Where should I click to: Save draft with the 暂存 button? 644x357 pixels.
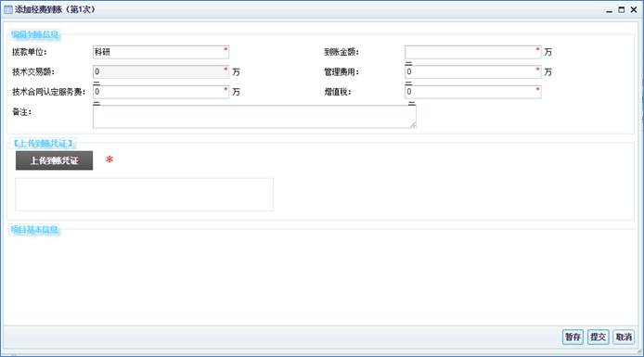pos(573,338)
